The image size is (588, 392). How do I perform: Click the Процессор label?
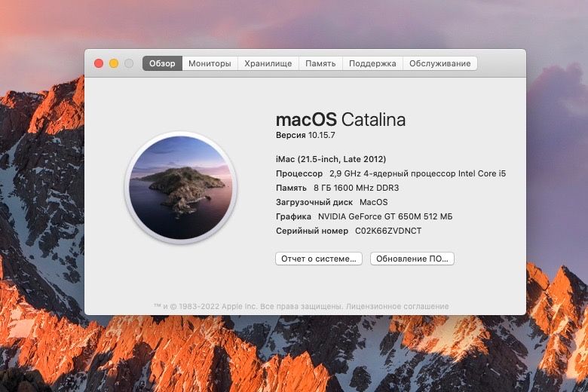tap(299, 174)
